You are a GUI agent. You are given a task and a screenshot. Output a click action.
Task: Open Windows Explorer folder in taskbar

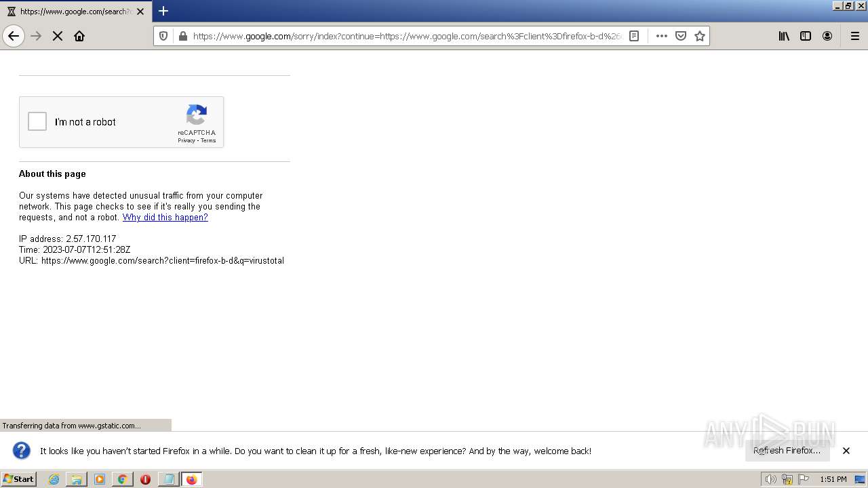pyautogui.click(x=77, y=479)
